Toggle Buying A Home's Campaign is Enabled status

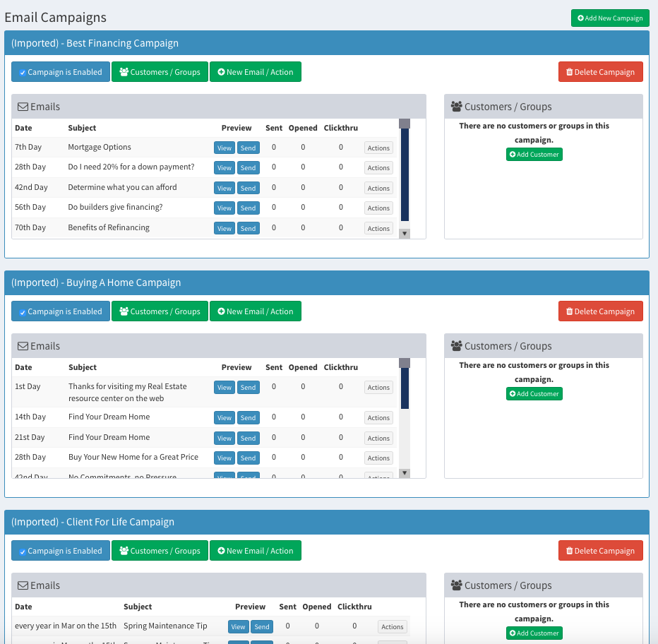[x=60, y=311]
